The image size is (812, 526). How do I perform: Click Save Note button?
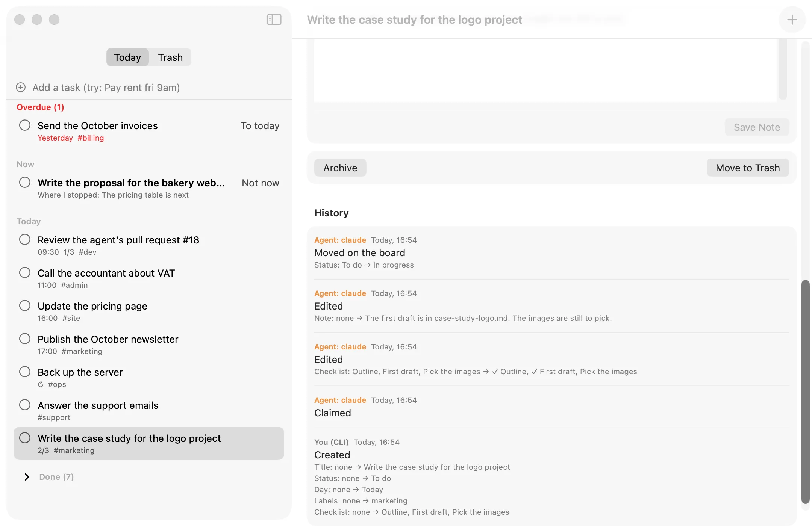coord(757,127)
